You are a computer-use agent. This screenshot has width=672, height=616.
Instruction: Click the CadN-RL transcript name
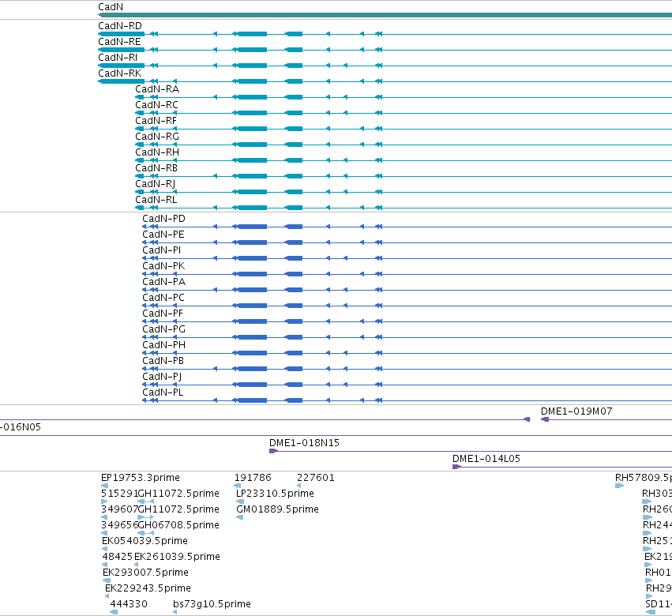[156, 200]
